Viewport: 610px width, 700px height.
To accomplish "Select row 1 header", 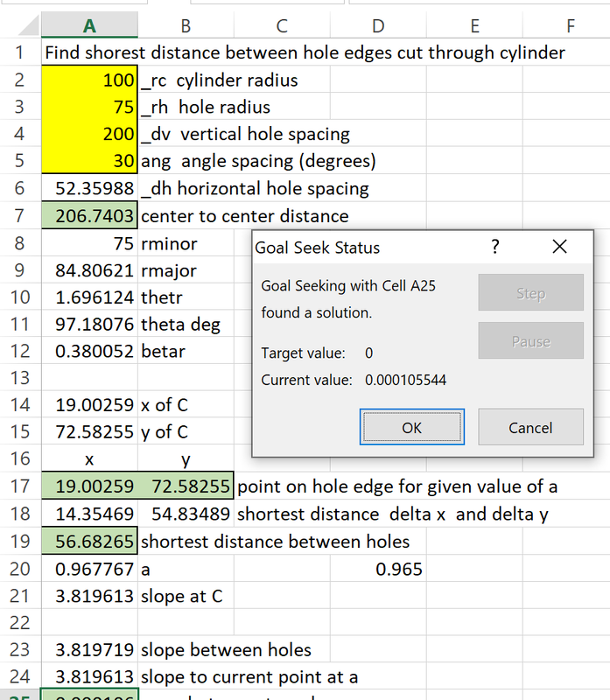I will [19, 52].
